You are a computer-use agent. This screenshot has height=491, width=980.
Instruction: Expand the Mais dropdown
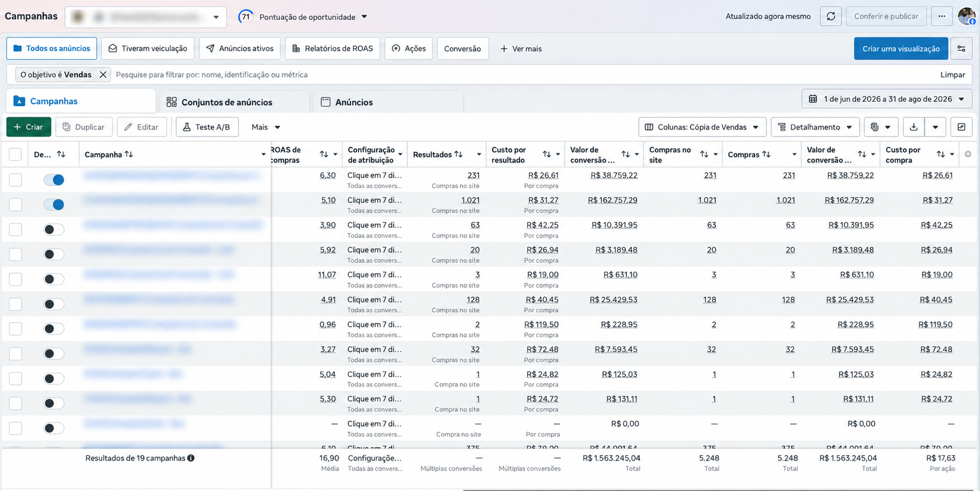click(x=266, y=127)
